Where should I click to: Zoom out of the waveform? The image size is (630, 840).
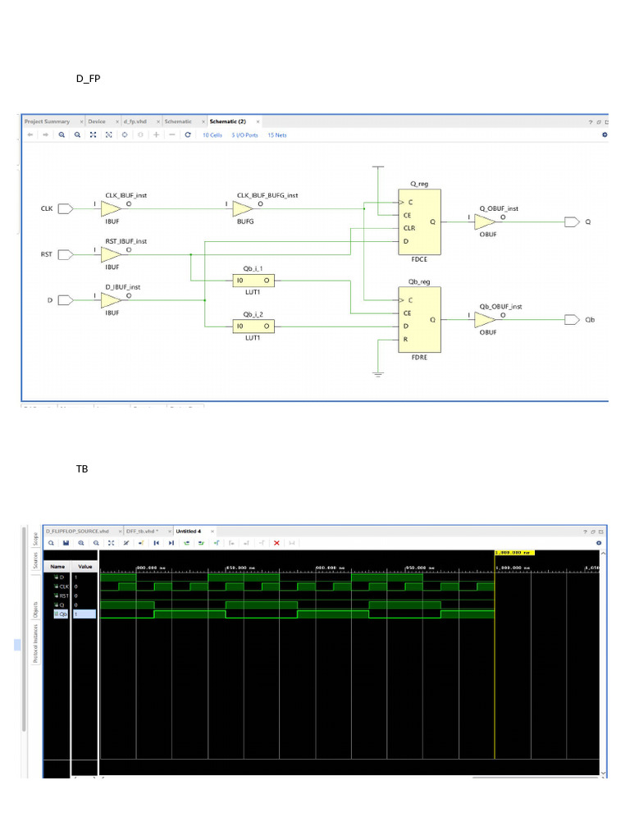96,543
